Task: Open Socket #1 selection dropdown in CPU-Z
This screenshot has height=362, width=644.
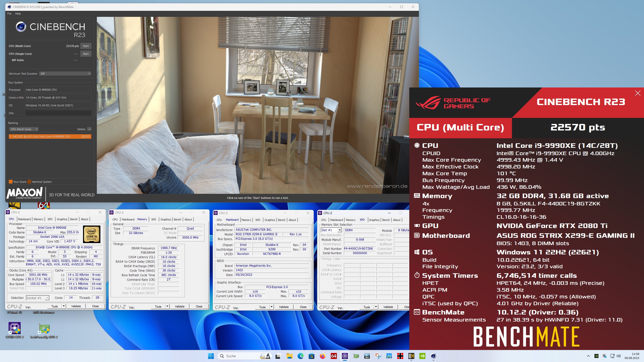Action: (x=37, y=298)
